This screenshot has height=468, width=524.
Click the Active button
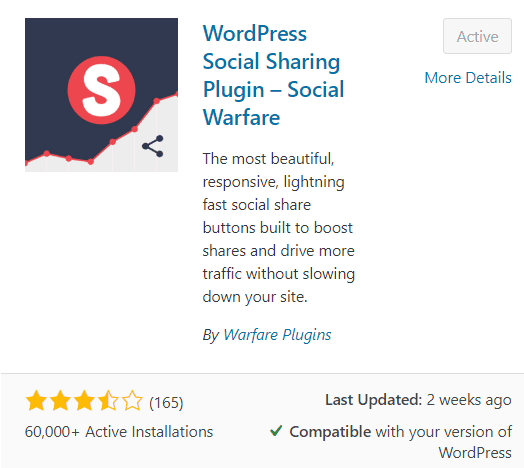coord(477,36)
